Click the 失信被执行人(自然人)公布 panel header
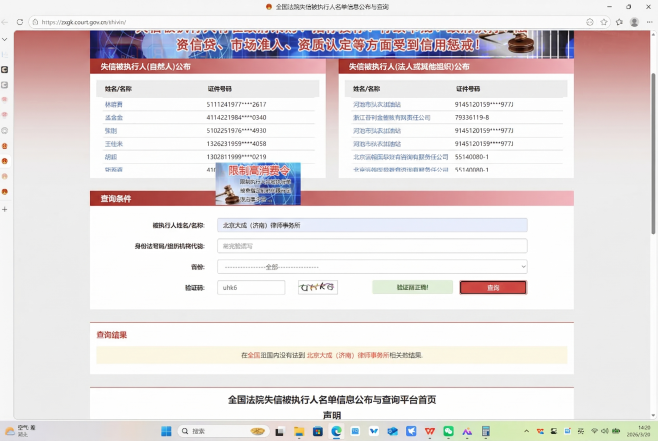Viewport: 658px width, 441px height. [208, 66]
